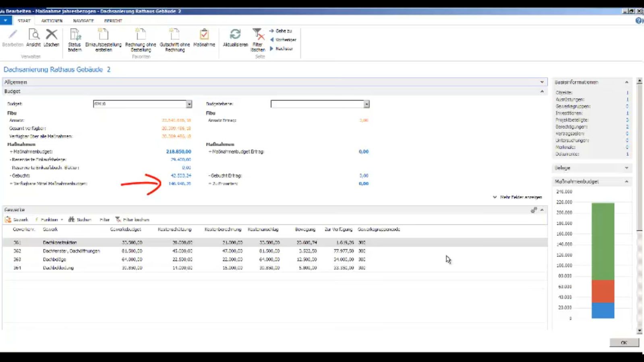Click Rechnung ohne Bestellung icon
The height and width of the screenshot is (362, 644).
(x=141, y=35)
